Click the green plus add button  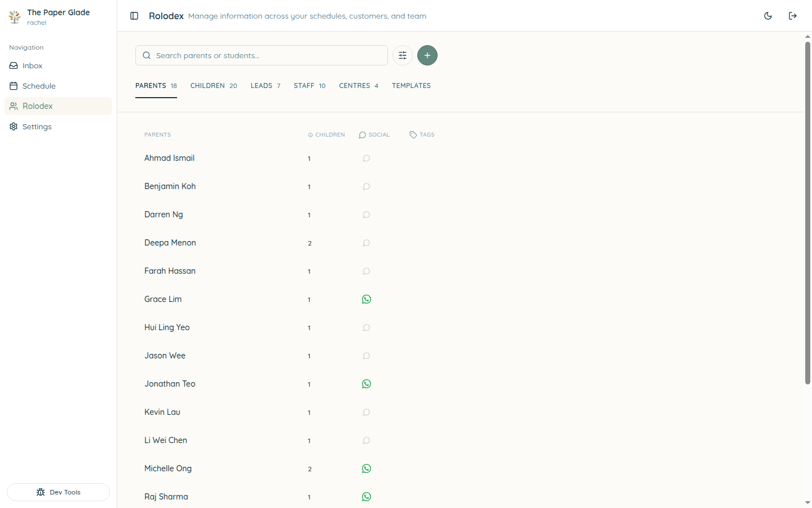[427, 55]
